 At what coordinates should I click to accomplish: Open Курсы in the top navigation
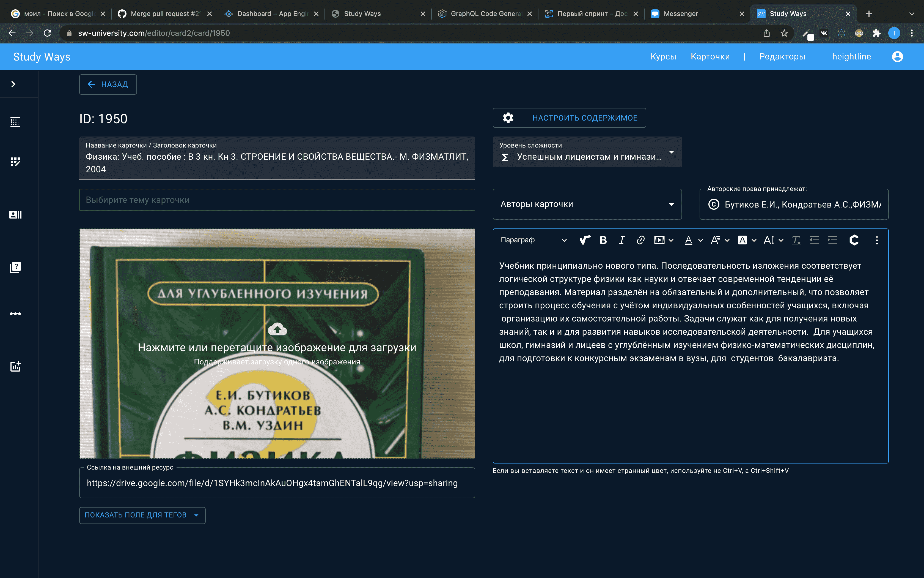coord(663,57)
